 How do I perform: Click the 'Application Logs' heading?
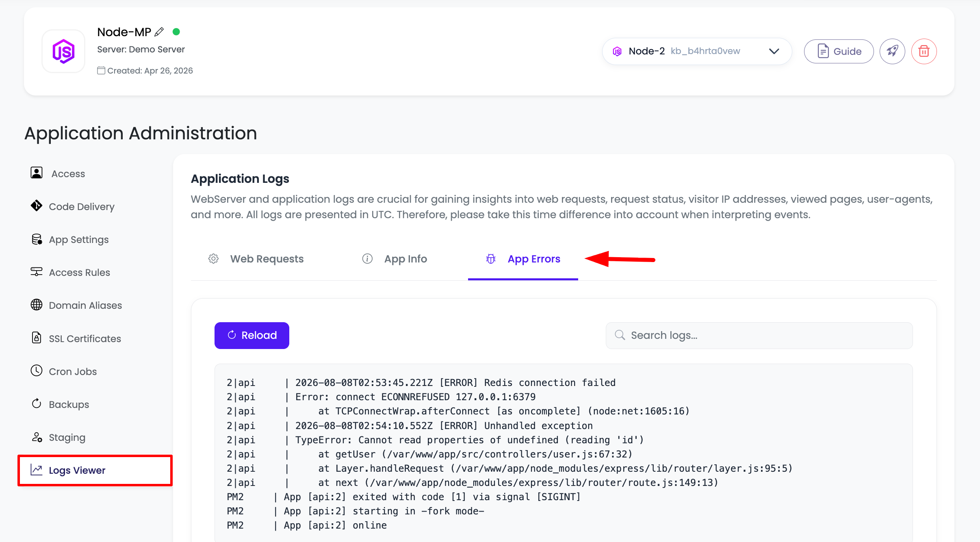(240, 179)
